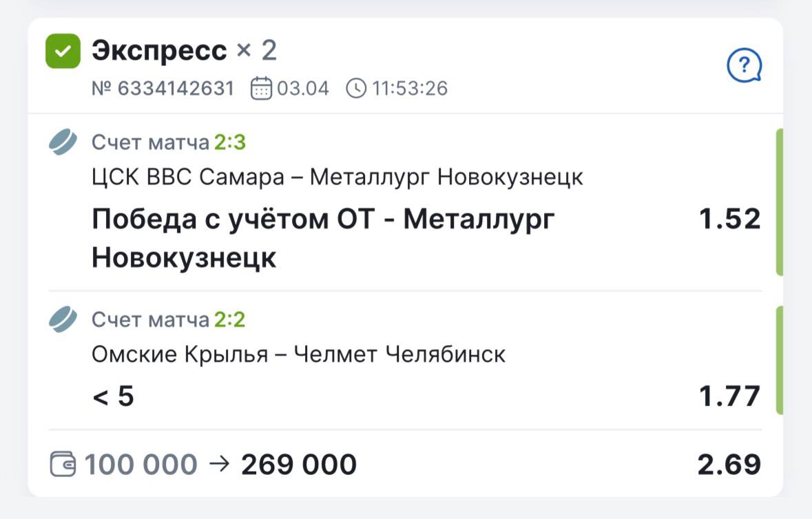Click the arrow between stake and payout
This screenshot has width=812, height=519.
point(218,465)
